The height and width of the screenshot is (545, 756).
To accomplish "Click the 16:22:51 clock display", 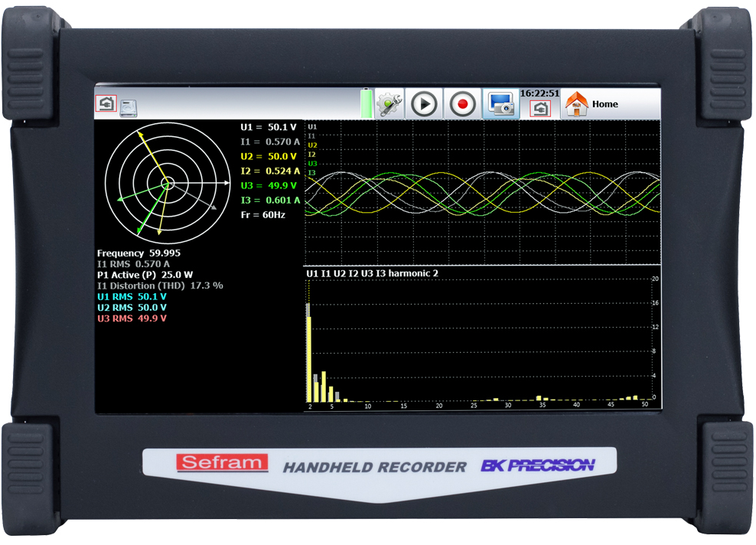I will tap(539, 93).
